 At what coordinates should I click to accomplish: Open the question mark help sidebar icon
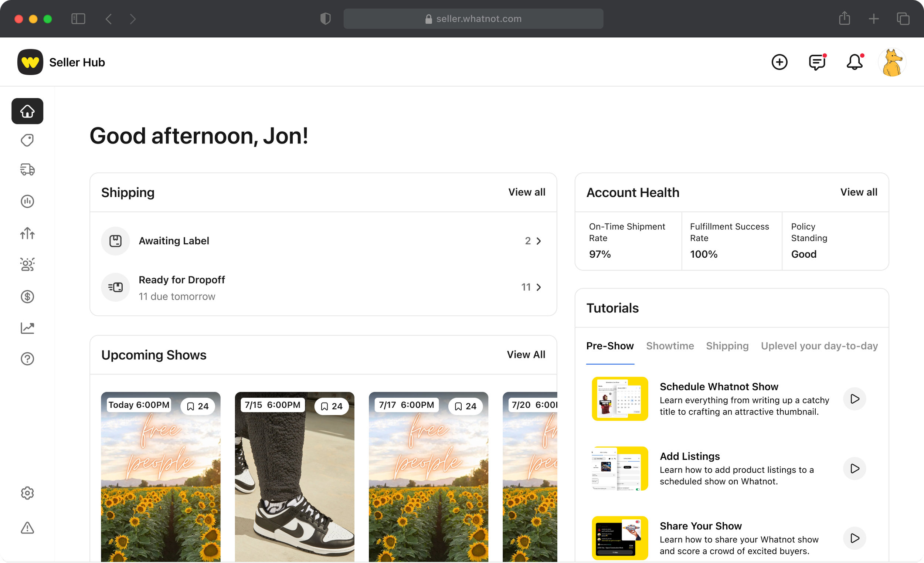pos(27,359)
